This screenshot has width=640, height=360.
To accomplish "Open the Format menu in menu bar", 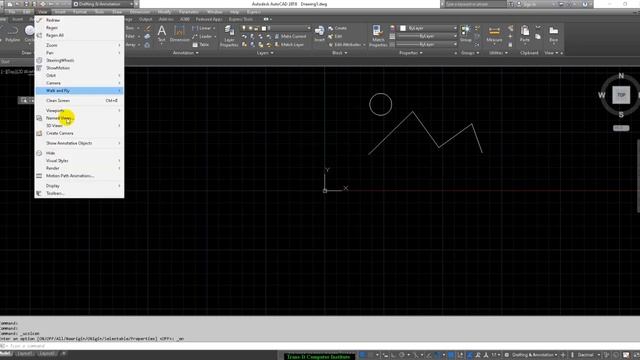I will pyautogui.click(x=80, y=12).
